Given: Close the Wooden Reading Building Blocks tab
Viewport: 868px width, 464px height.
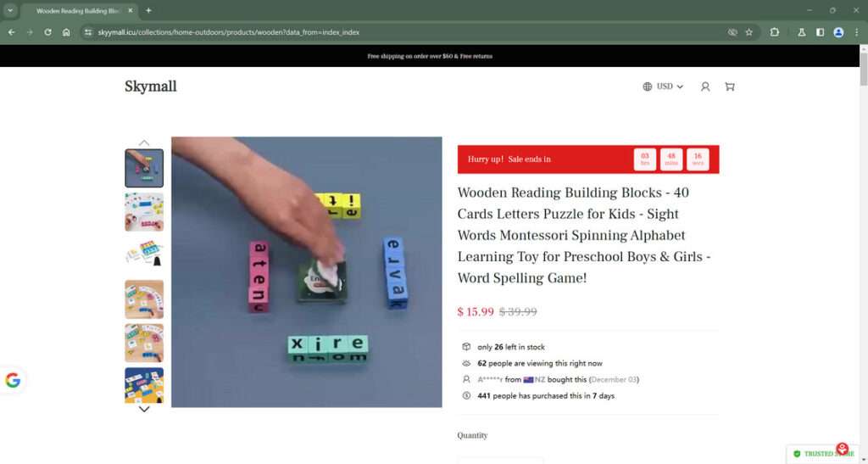Looking at the screenshot, I should pos(131,10).
